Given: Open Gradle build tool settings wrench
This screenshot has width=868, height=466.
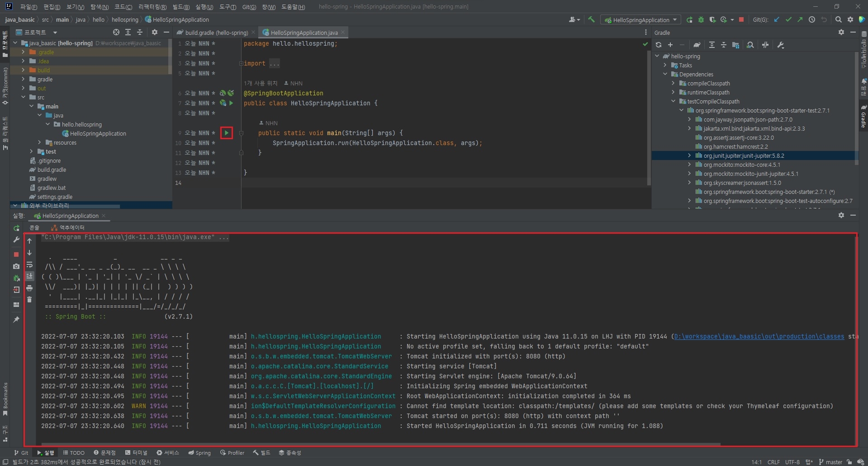Looking at the screenshot, I should click(x=781, y=45).
